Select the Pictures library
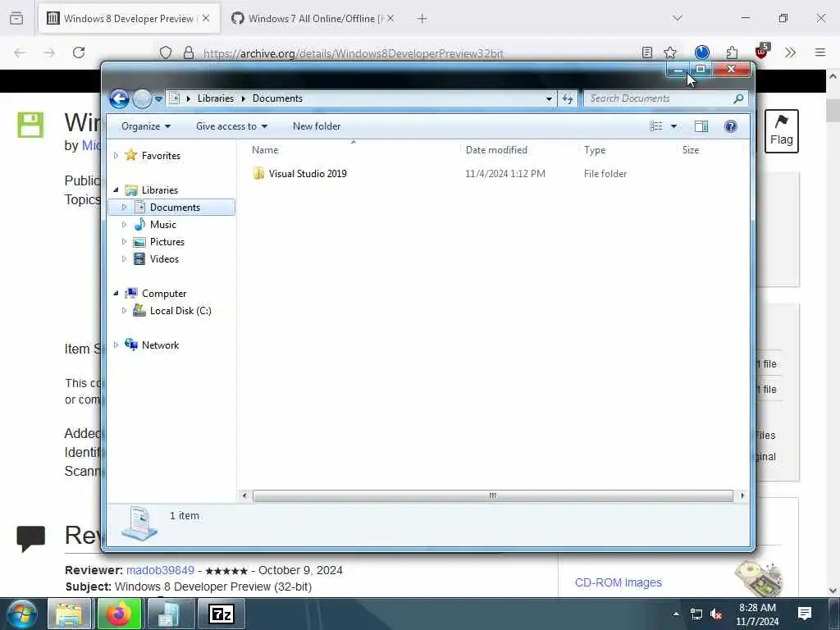 (167, 242)
